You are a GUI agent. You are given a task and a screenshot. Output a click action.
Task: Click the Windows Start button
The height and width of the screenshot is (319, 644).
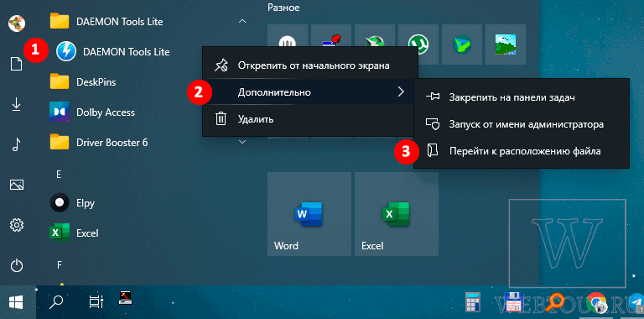coord(17,302)
